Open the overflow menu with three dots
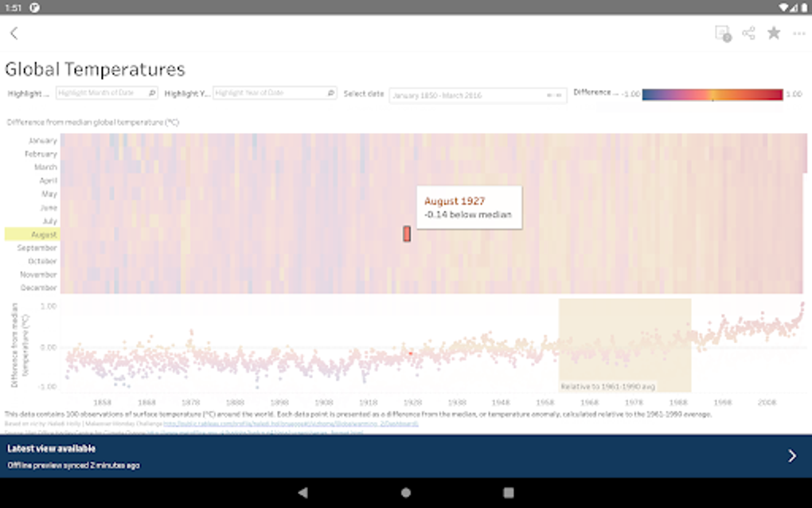 [x=799, y=33]
